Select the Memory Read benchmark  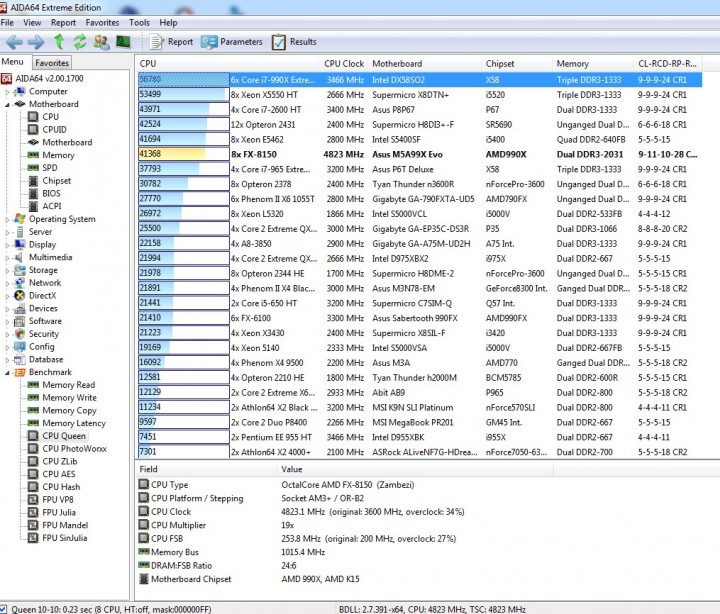(68, 385)
